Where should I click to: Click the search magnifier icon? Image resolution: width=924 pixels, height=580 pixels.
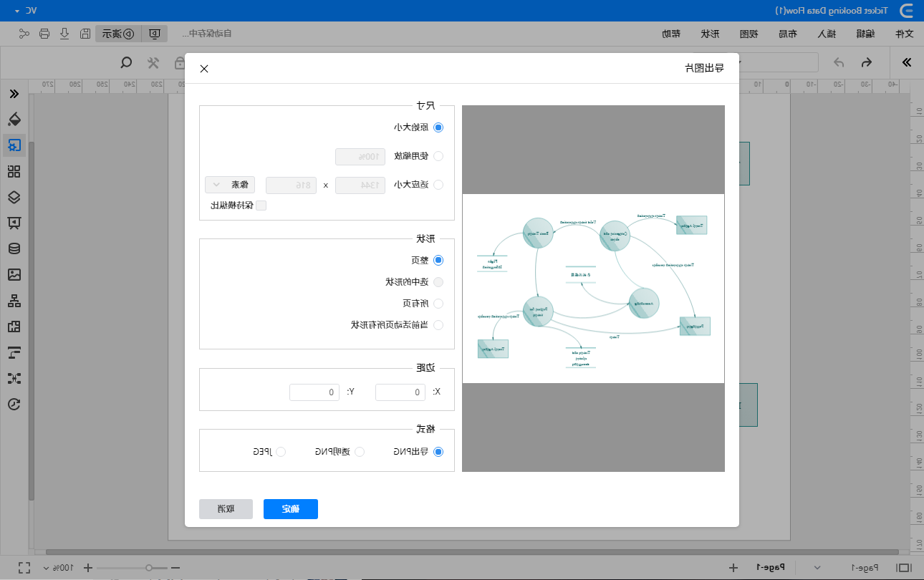tap(127, 62)
